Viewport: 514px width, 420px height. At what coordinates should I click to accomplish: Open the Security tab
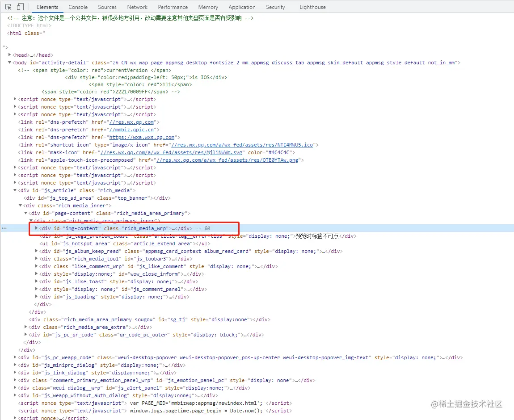point(275,7)
